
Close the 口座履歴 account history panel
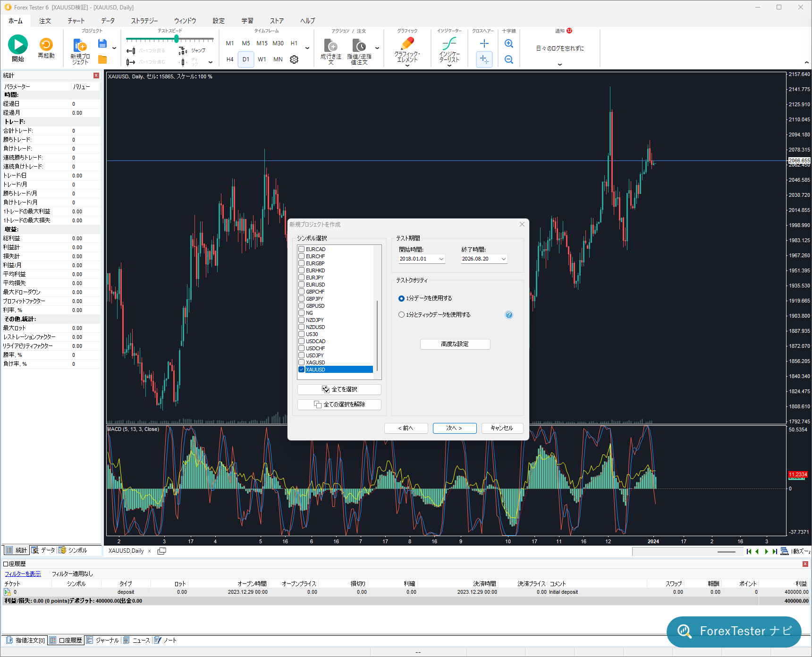coord(805,564)
